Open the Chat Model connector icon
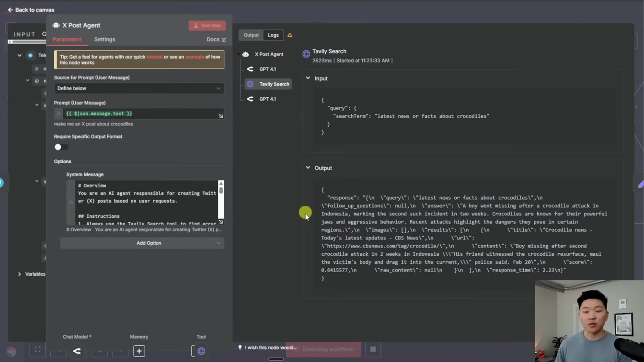 [x=77, y=351]
